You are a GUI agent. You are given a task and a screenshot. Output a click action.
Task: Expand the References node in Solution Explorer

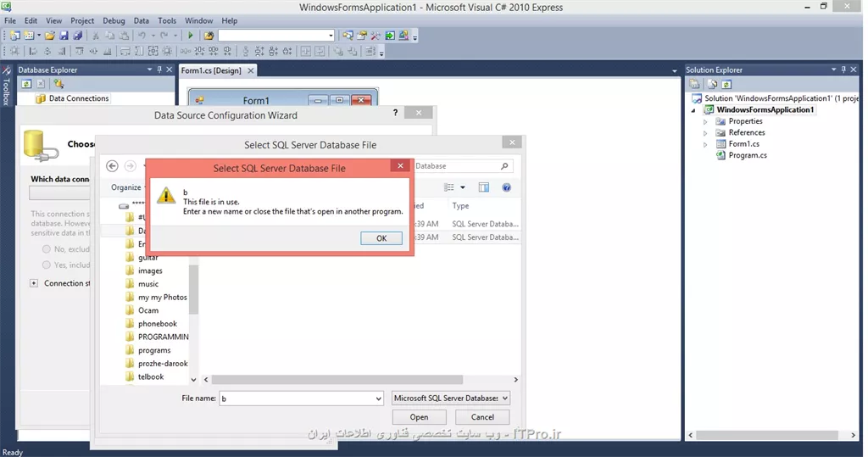click(705, 133)
